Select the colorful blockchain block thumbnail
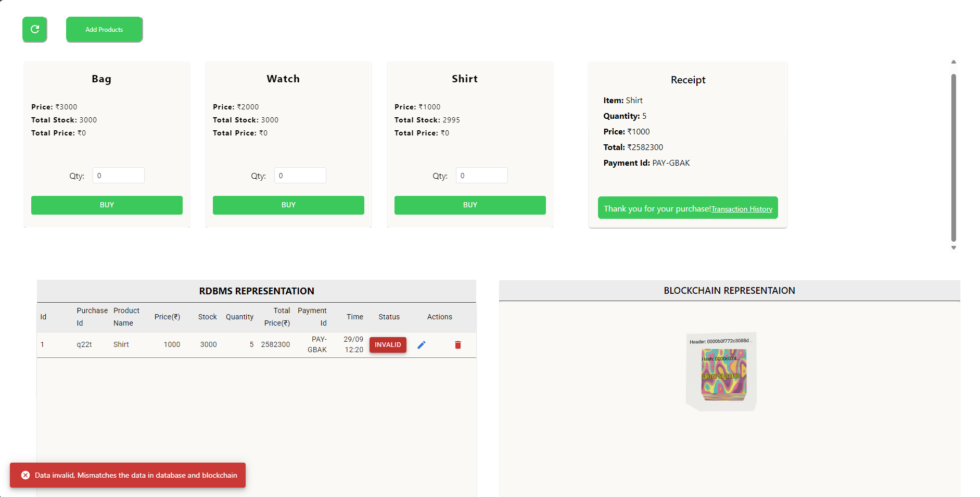 click(723, 373)
